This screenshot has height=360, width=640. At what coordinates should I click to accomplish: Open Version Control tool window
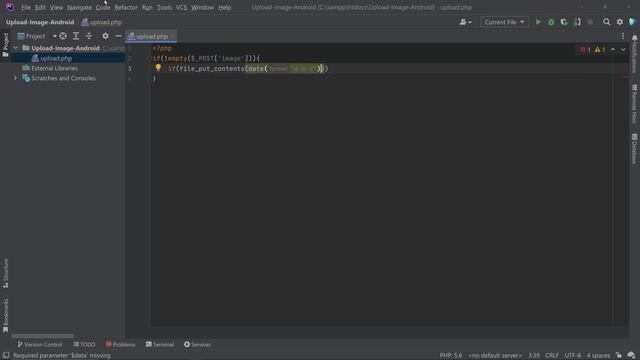click(40, 344)
